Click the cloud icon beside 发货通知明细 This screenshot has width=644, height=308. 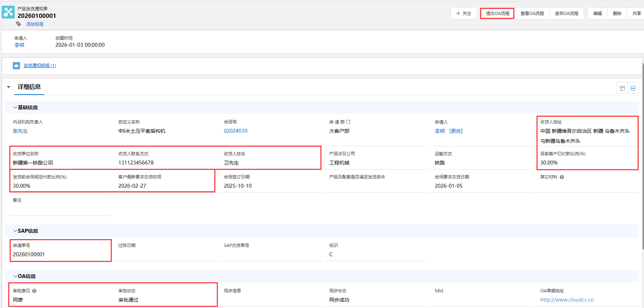[16, 66]
